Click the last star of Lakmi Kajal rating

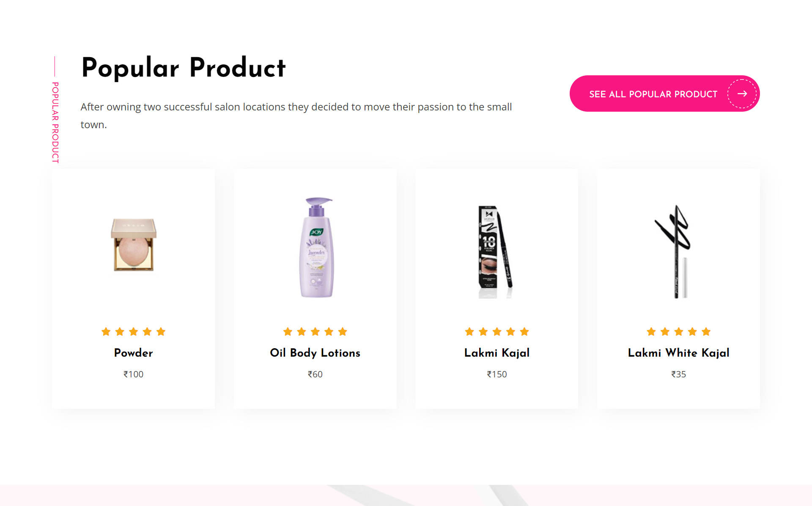pos(524,332)
